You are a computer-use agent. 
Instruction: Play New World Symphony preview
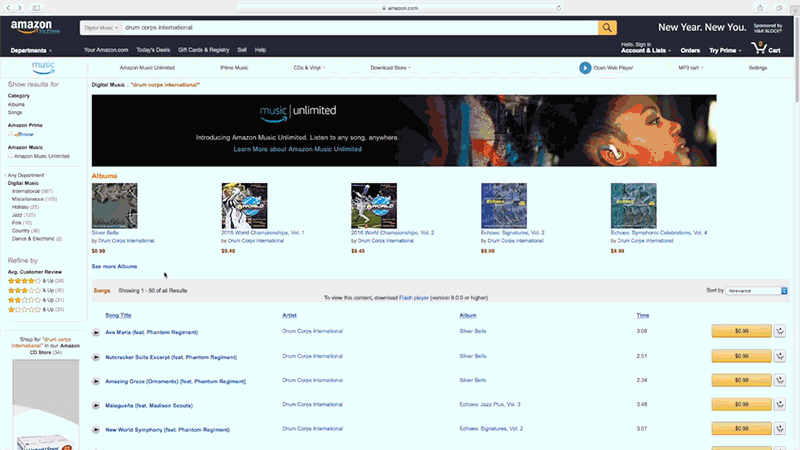point(96,430)
